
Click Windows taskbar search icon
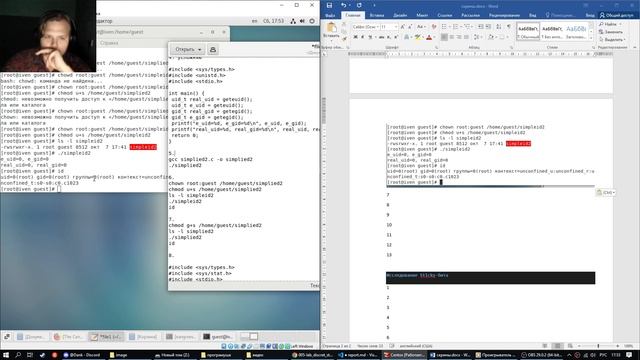point(18,355)
